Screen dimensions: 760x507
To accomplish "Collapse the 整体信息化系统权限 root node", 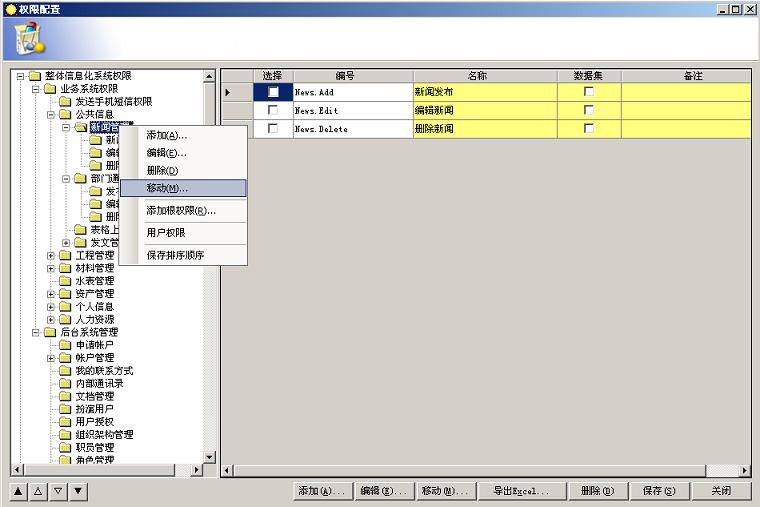I will pyautogui.click(x=20, y=76).
